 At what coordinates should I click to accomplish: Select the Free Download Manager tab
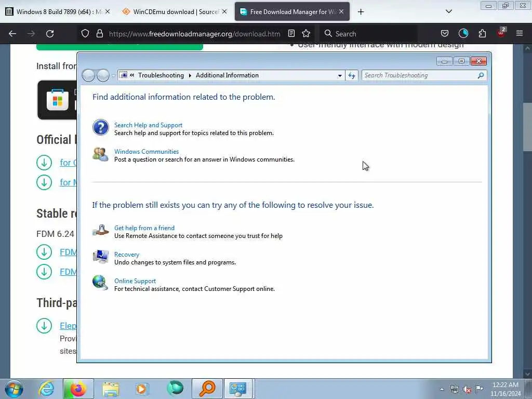click(x=292, y=11)
